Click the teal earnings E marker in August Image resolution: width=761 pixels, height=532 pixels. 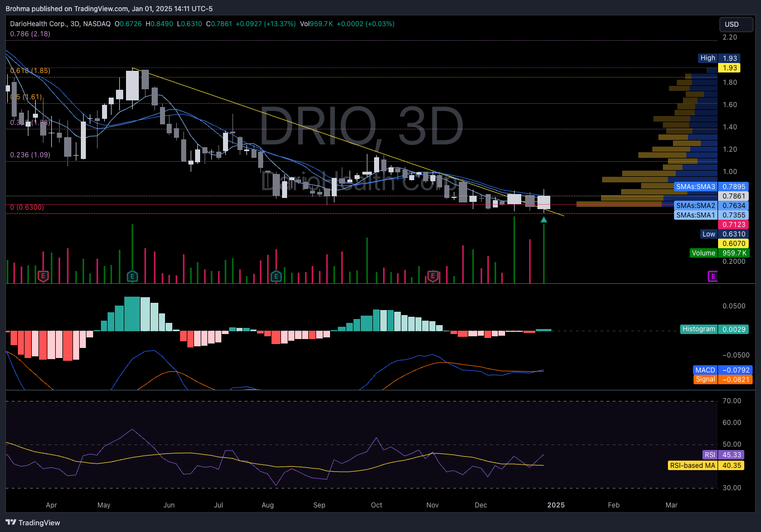[276, 276]
